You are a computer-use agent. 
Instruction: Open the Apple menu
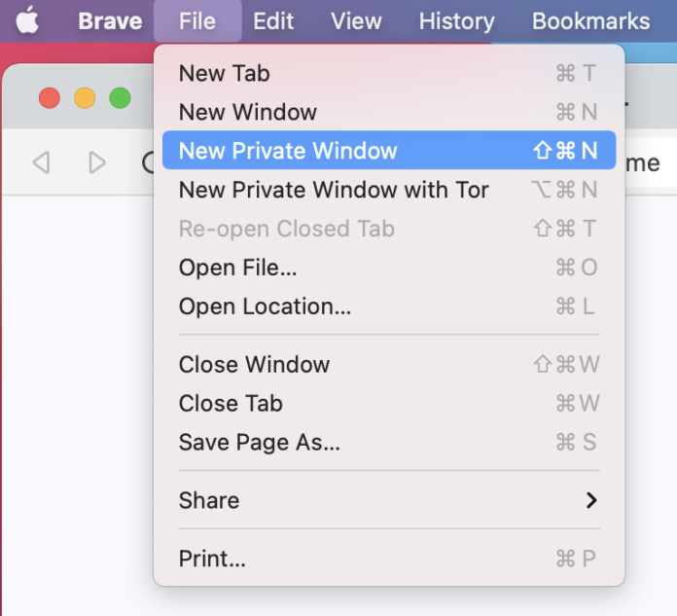click(27, 20)
